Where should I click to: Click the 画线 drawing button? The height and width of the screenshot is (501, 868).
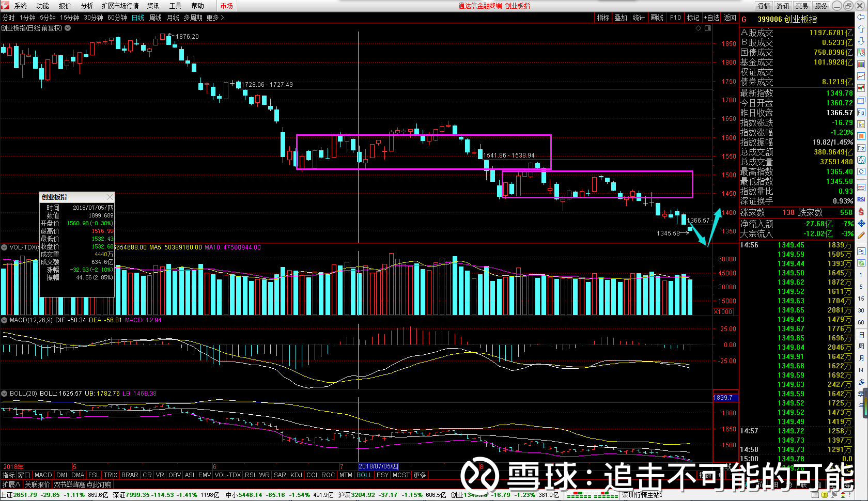point(657,18)
